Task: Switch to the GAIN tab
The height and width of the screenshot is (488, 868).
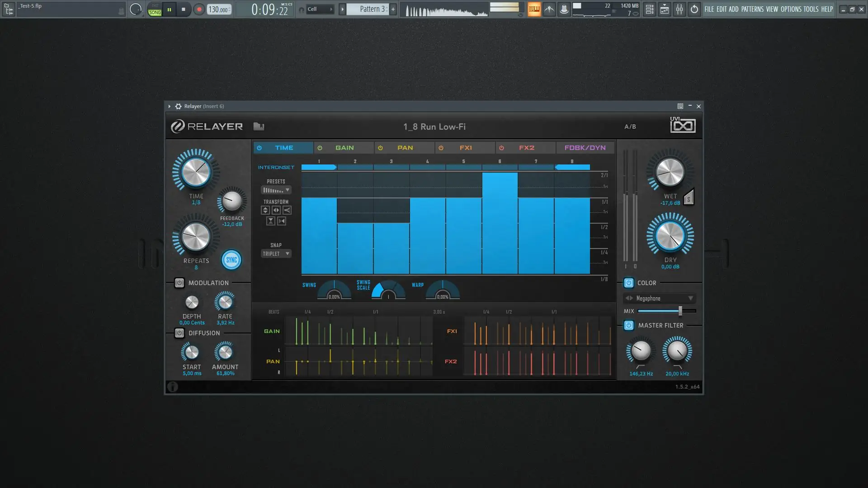Action: click(x=344, y=148)
